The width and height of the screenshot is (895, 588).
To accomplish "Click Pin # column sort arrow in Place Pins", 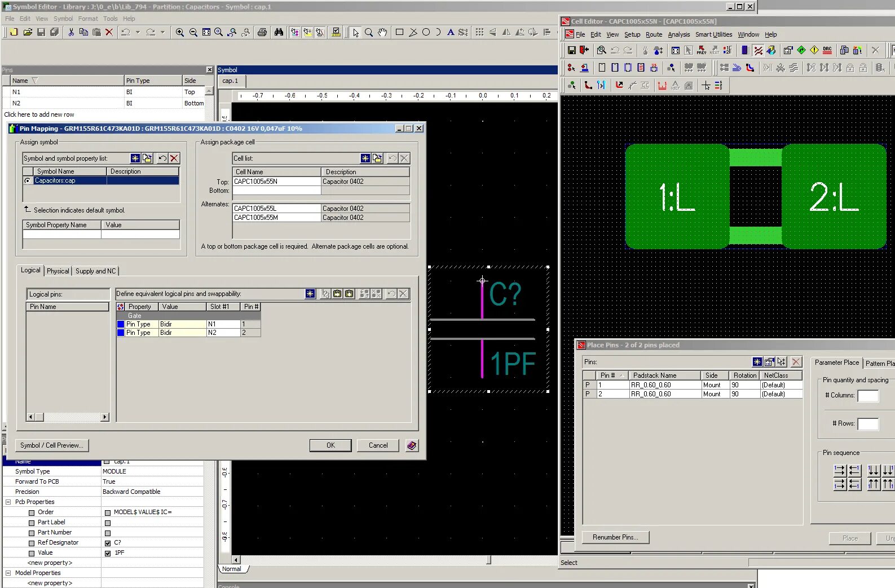I will pos(621,375).
